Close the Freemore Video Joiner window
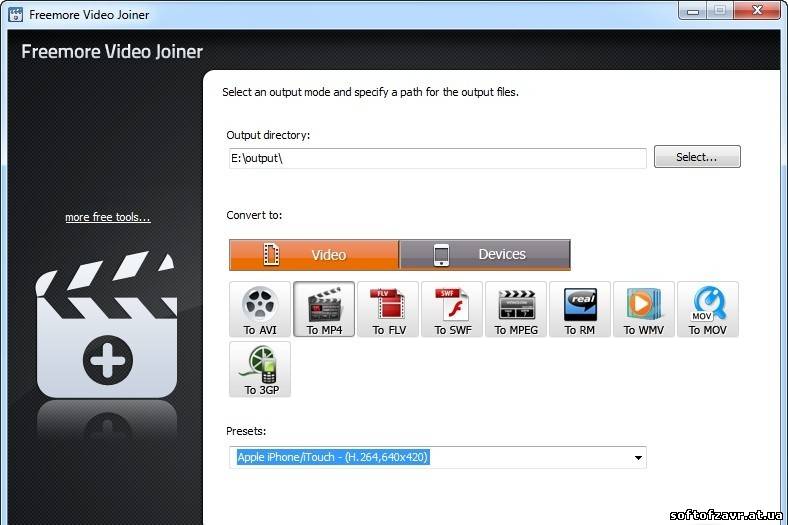 (x=758, y=11)
